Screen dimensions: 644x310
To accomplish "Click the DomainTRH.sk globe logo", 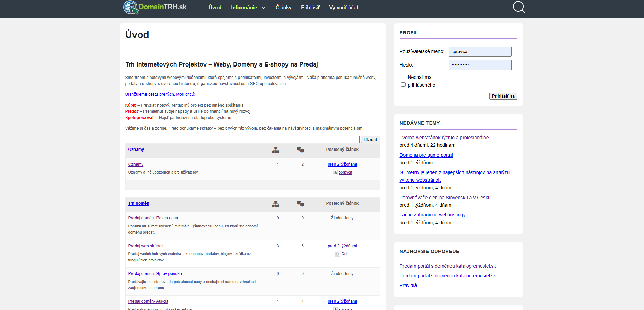I will [x=130, y=7].
